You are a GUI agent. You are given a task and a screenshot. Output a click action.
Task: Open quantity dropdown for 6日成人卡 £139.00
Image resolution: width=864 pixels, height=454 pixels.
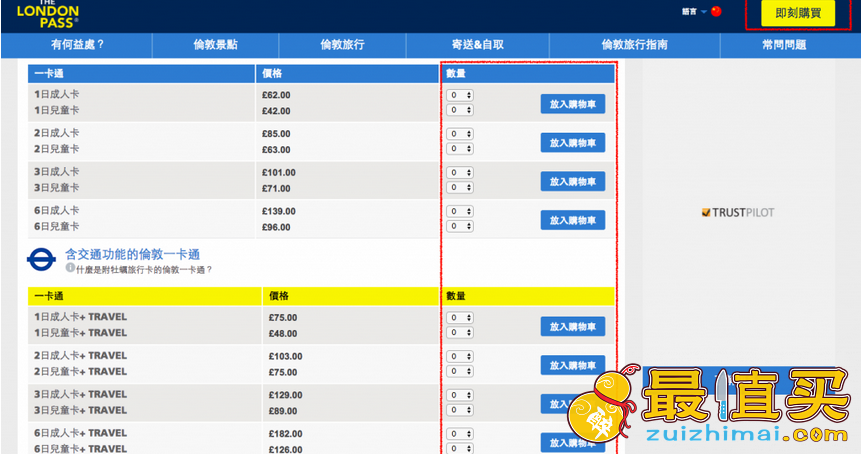pyautogui.click(x=460, y=211)
